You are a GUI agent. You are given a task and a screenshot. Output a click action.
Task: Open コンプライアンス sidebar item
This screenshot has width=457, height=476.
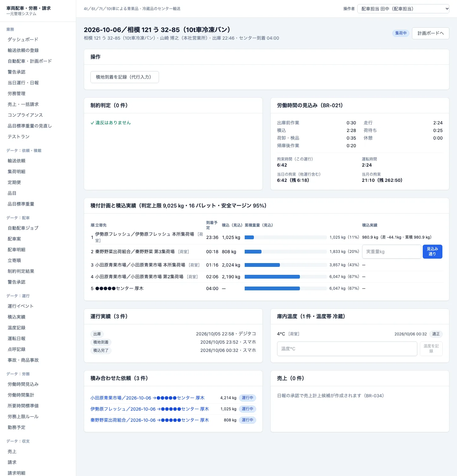[25, 115]
